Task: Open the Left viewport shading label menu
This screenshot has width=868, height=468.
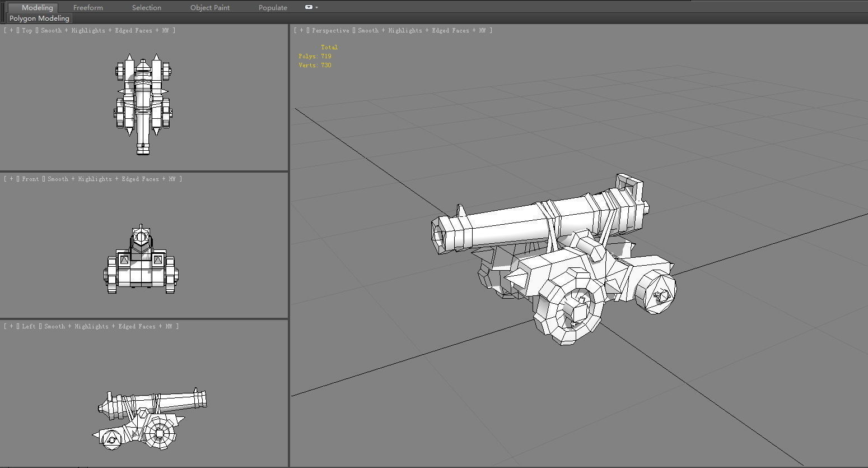Action: [x=108, y=326]
